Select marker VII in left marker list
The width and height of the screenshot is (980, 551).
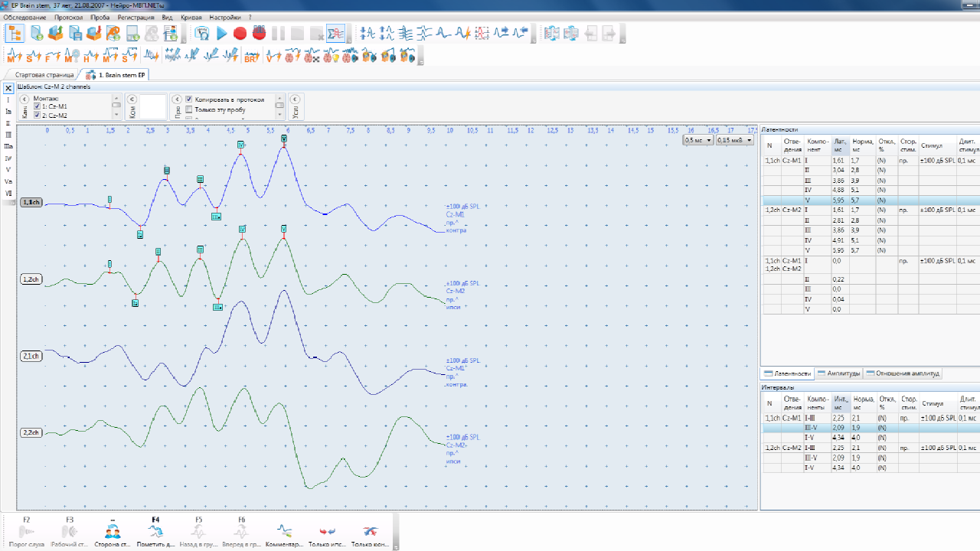tap(8, 193)
